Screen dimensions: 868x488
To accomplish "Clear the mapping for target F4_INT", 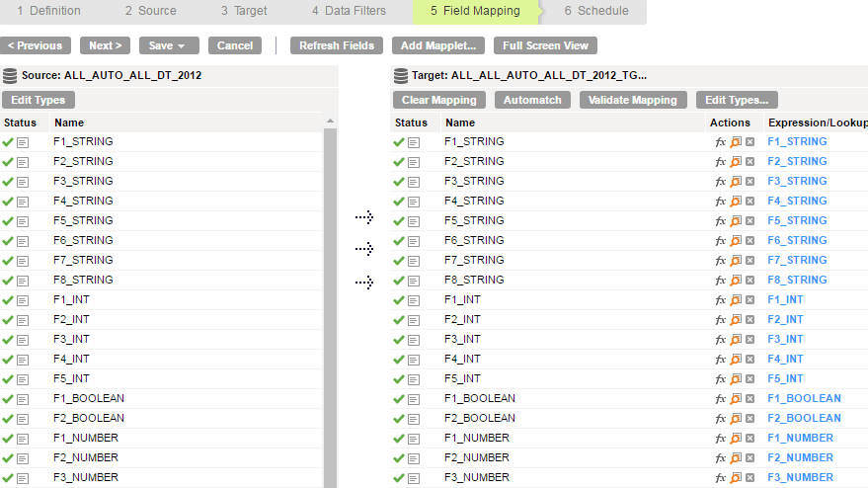I will click(x=750, y=359).
